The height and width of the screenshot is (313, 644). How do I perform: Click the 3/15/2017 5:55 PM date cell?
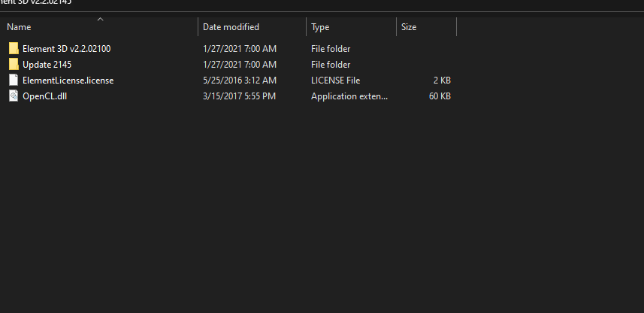click(x=239, y=96)
